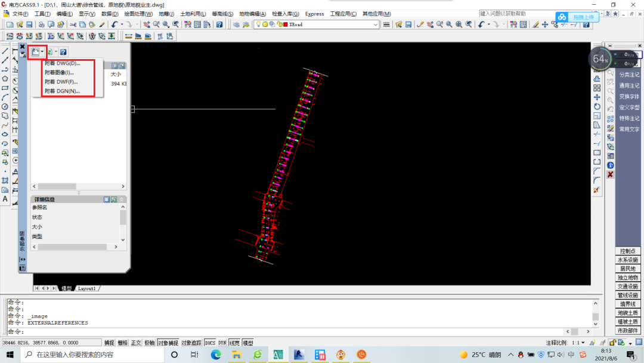Open the 绘图处理(W) menu

click(138, 14)
